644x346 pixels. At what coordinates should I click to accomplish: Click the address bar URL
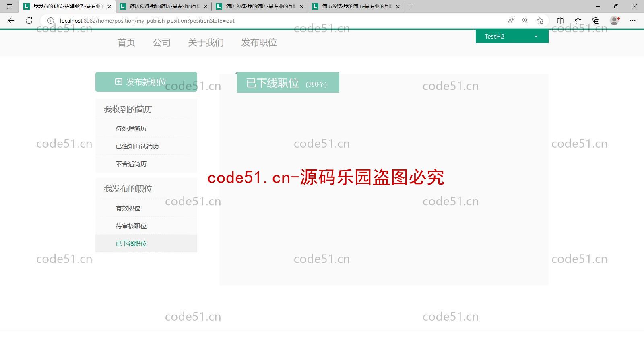[x=147, y=21]
